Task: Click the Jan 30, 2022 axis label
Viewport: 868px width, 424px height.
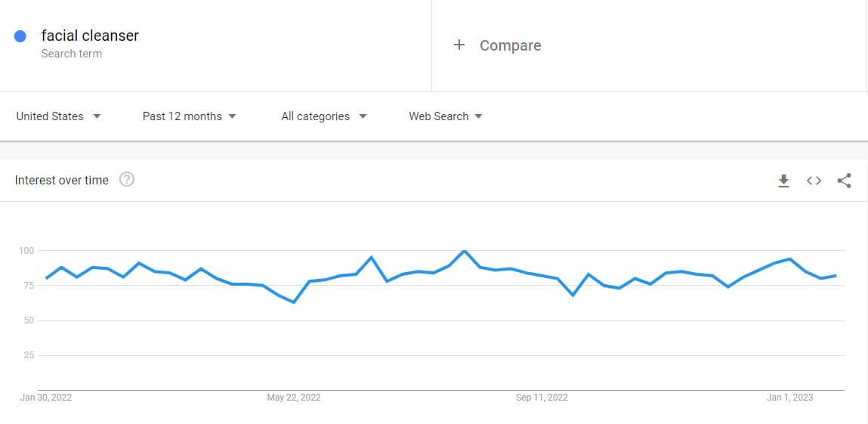Action: point(46,398)
